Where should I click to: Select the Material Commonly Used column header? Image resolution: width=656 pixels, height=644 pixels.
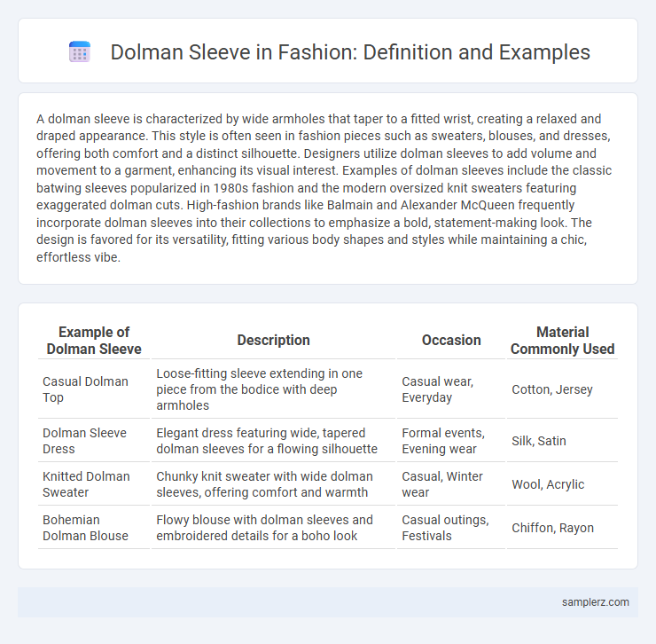tap(562, 341)
